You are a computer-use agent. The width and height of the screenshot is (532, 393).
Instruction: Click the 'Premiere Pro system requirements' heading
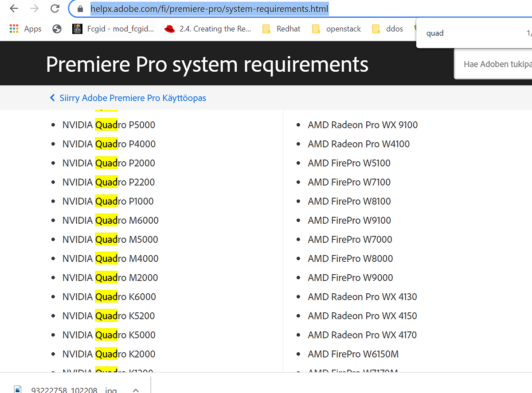pos(207,64)
